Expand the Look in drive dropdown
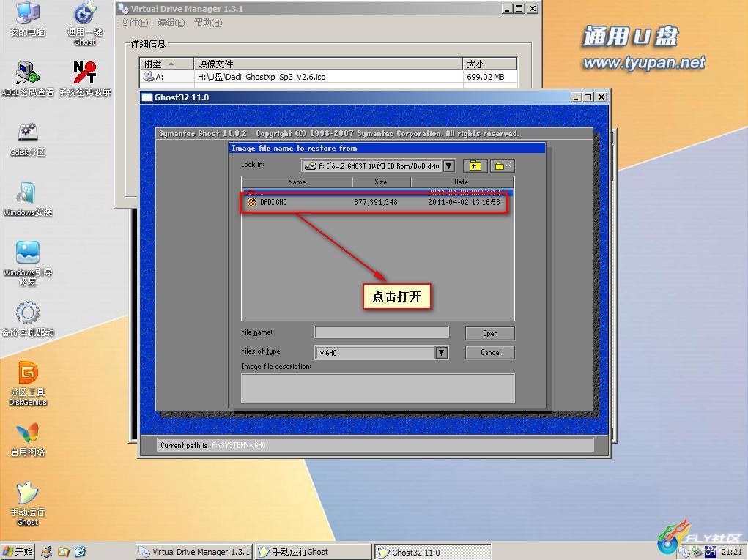Viewport: 748px width, 560px height. [448, 166]
